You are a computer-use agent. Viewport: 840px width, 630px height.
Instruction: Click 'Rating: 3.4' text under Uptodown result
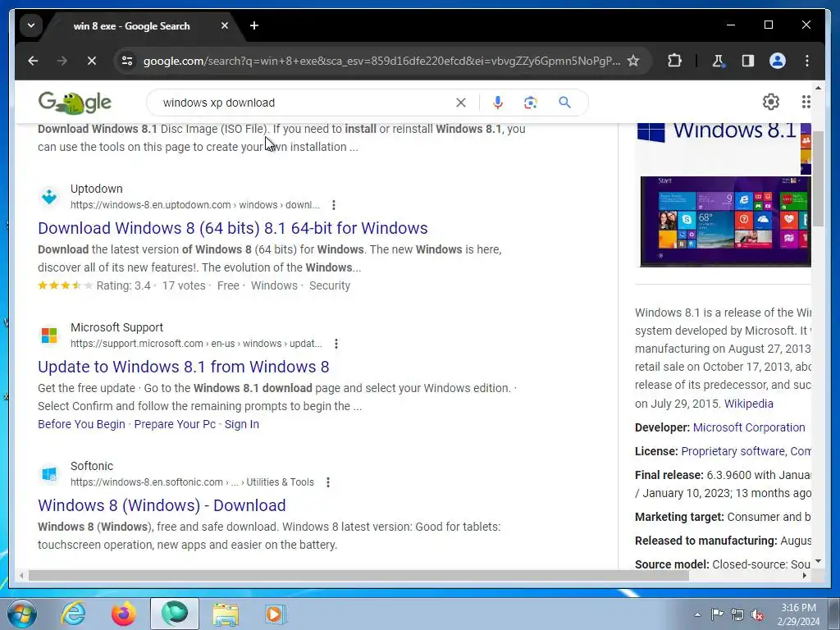pos(124,286)
